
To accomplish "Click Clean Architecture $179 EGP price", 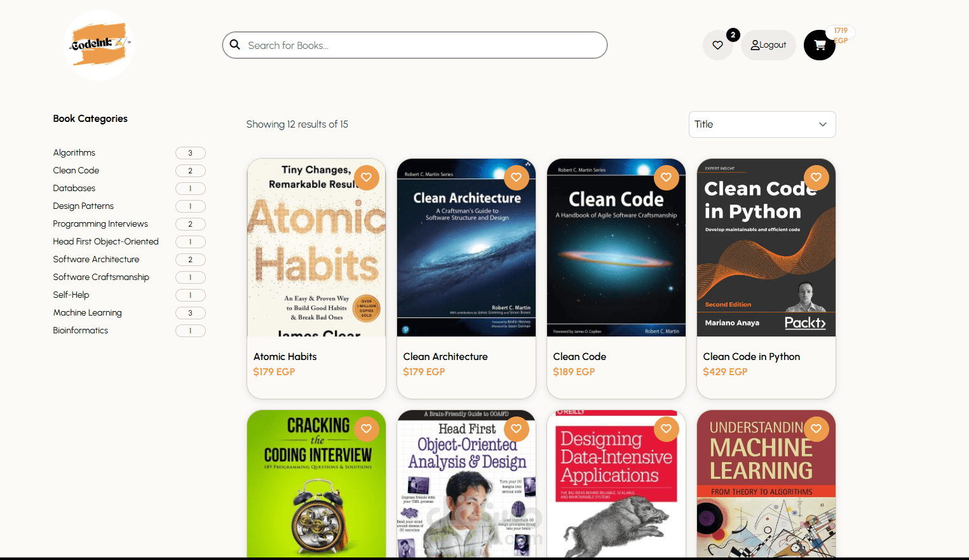I will click(x=424, y=372).
